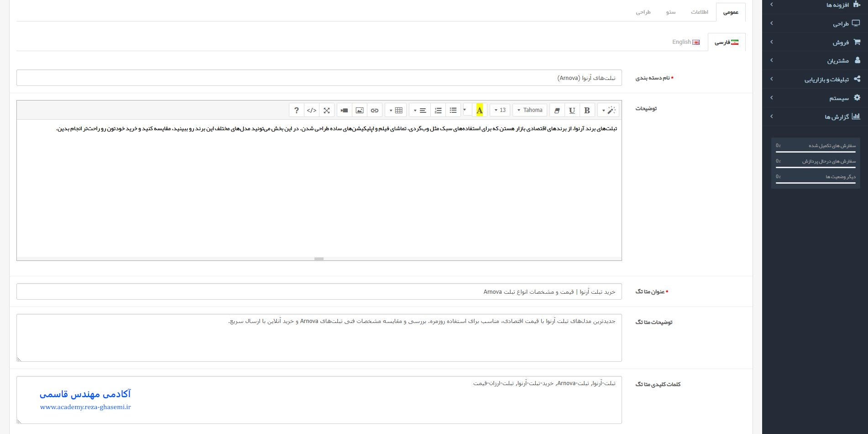
Task: Click the category name input field
Action: coord(319,78)
